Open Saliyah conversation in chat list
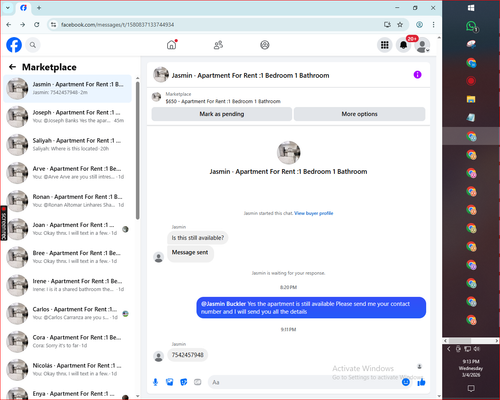 pyautogui.click(x=68, y=145)
